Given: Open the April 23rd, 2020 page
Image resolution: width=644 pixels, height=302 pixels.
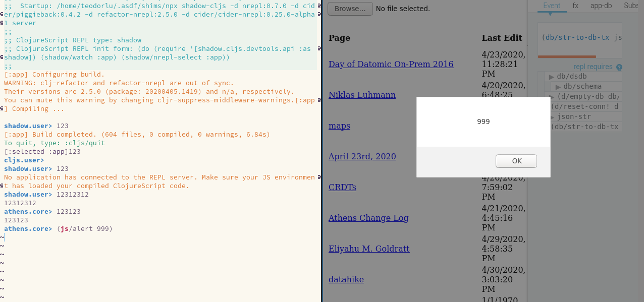Looking at the screenshot, I should click(362, 156).
